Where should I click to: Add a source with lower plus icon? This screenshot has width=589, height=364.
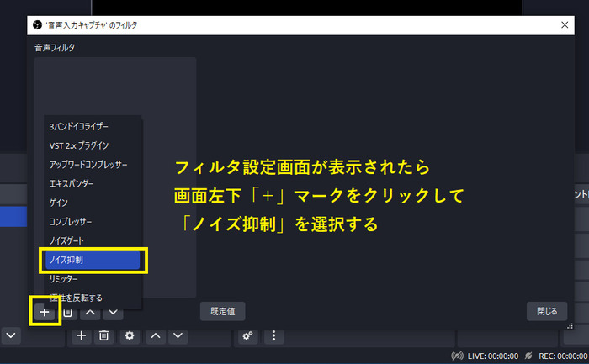coord(81,336)
